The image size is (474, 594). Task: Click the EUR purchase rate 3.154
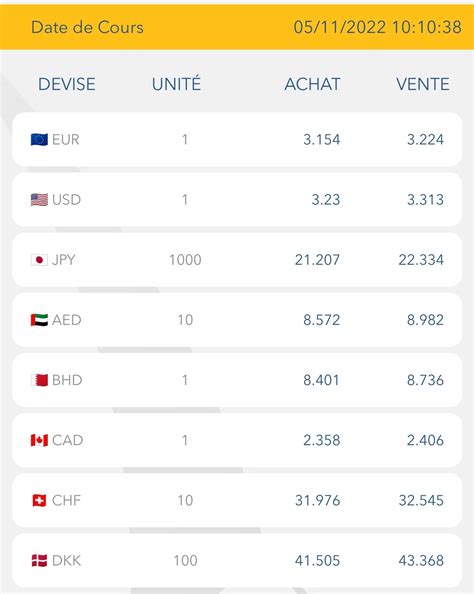click(321, 140)
